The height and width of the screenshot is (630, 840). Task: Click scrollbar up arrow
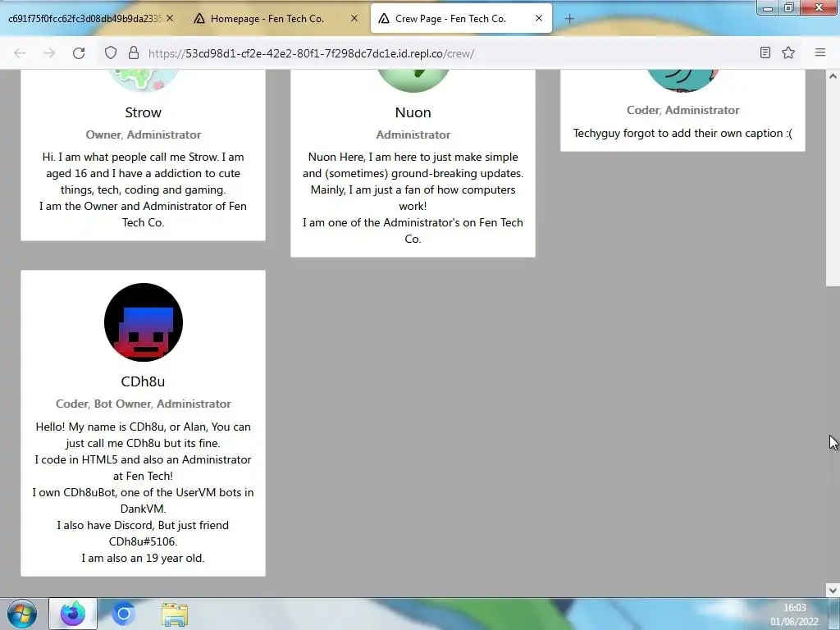coord(833,76)
